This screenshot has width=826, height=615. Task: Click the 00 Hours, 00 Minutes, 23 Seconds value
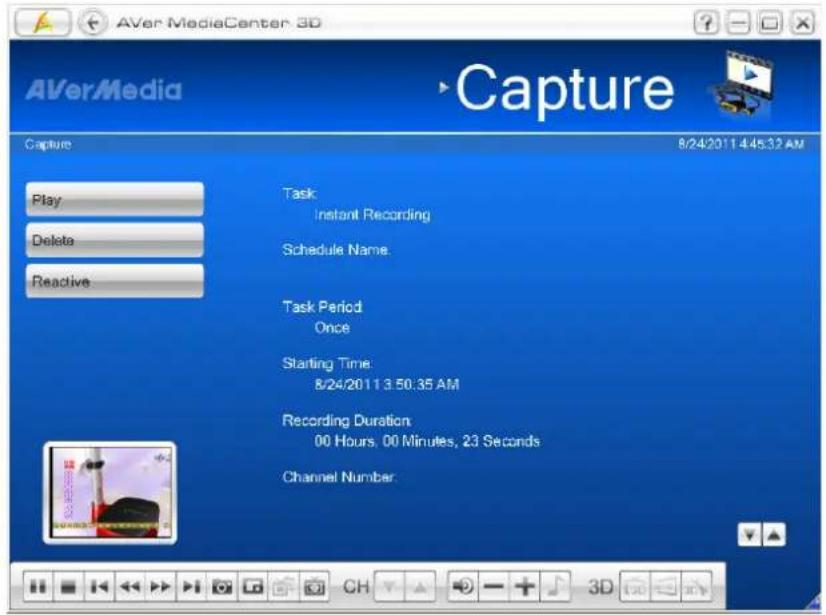pyautogui.click(x=427, y=441)
